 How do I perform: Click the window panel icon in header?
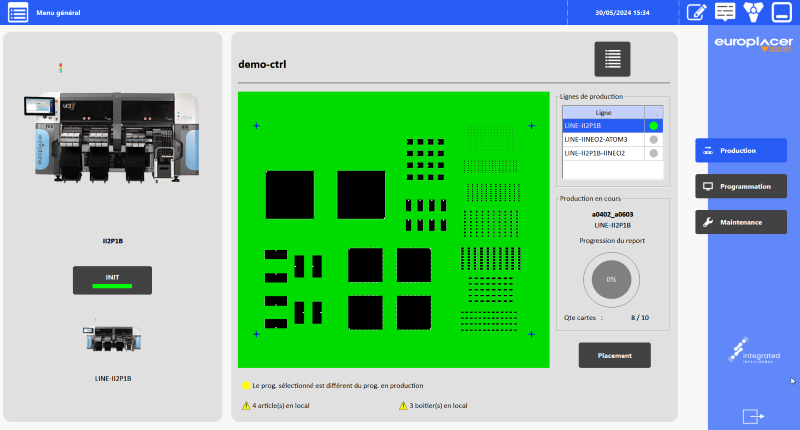point(782,12)
